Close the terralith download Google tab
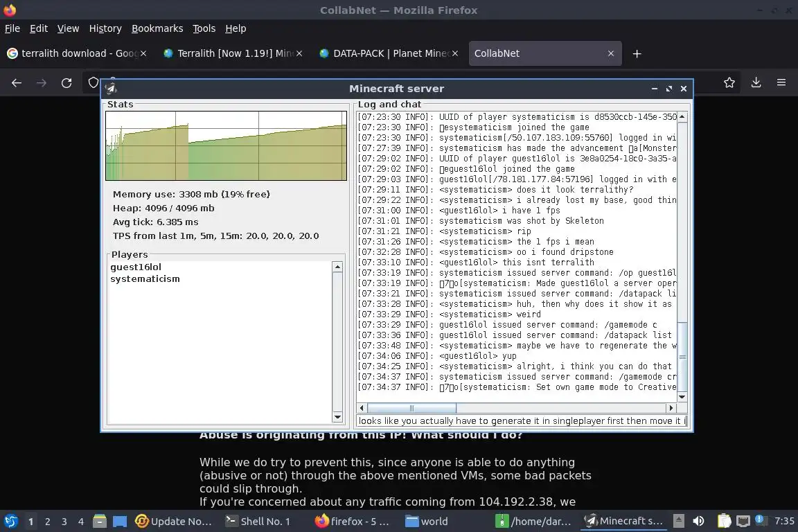798x532 pixels. click(143, 53)
